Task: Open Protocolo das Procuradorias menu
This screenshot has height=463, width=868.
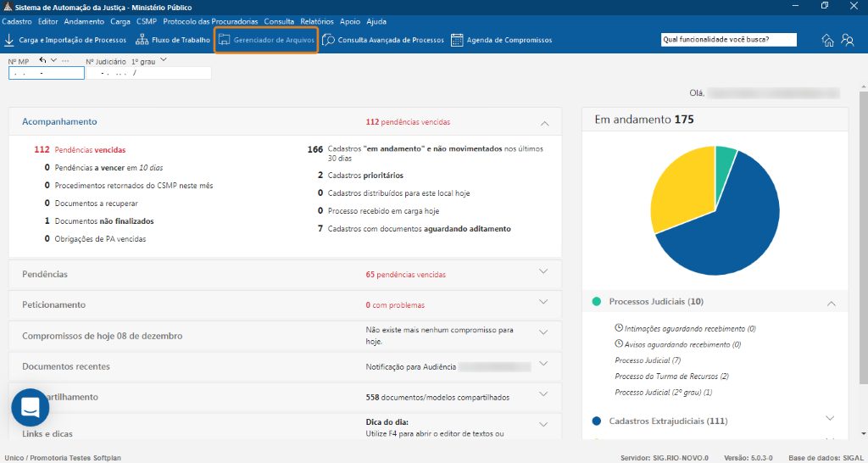Action: coord(210,21)
